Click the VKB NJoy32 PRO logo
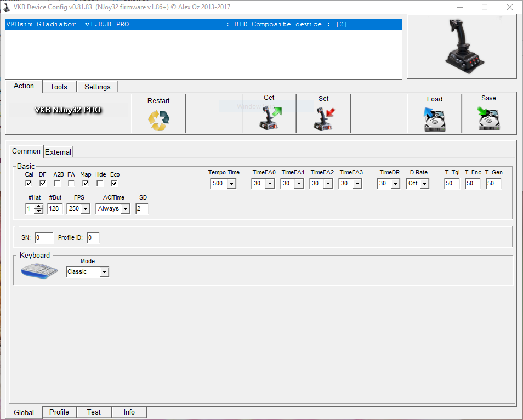 pos(68,110)
